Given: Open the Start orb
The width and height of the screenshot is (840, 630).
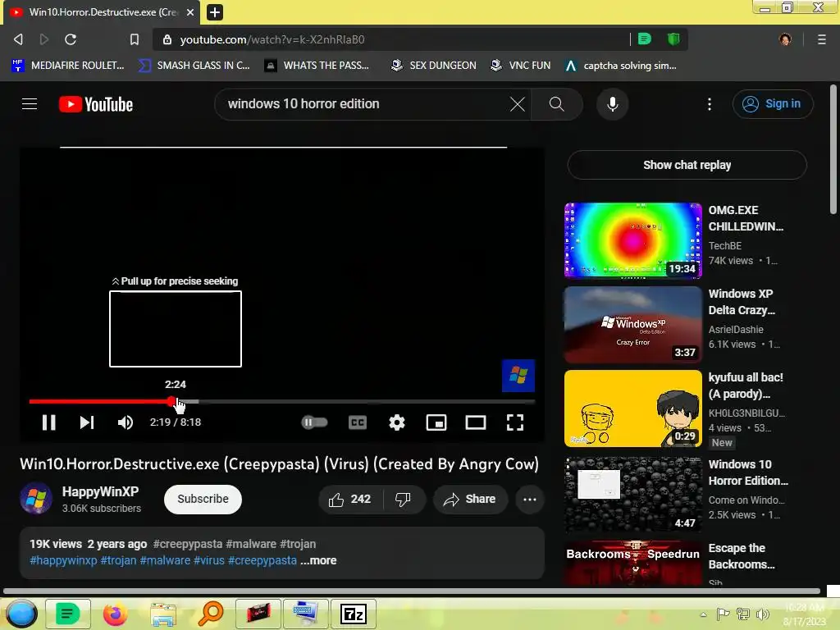Looking at the screenshot, I should pyautogui.click(x=21, y=614).
